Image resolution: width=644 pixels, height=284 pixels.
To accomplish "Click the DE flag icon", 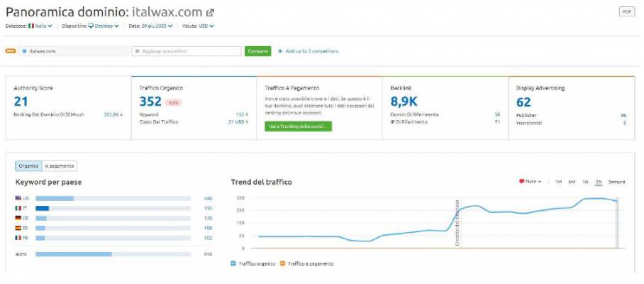I will [x=18, y=218].
